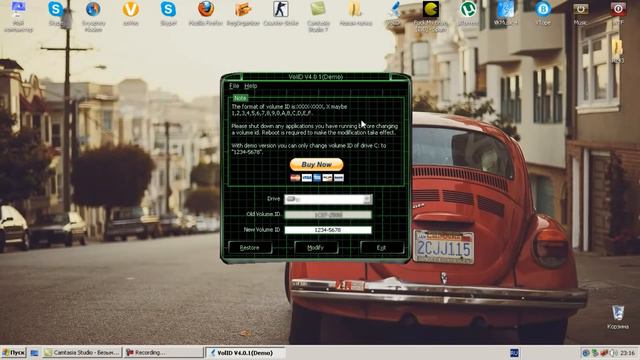Open the Help menu in VolID
Screen dimensions: 640x360
251,86
